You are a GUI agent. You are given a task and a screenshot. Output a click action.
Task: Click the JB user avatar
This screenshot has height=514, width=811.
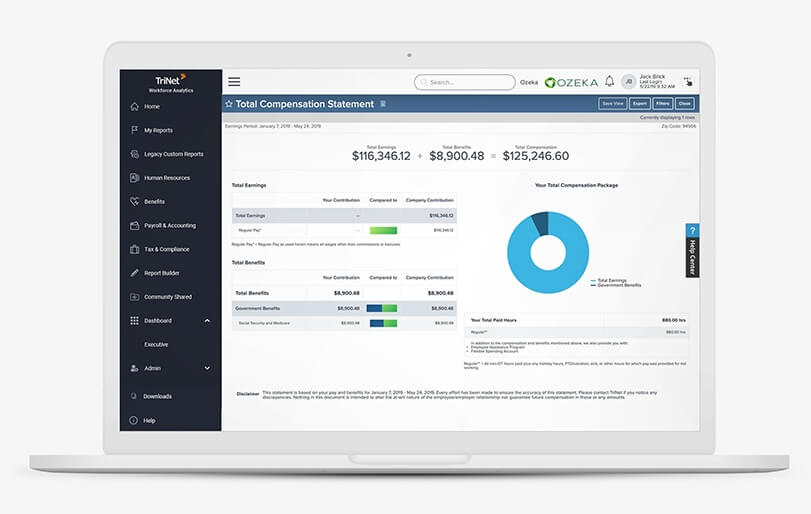(x=628, y=82)
